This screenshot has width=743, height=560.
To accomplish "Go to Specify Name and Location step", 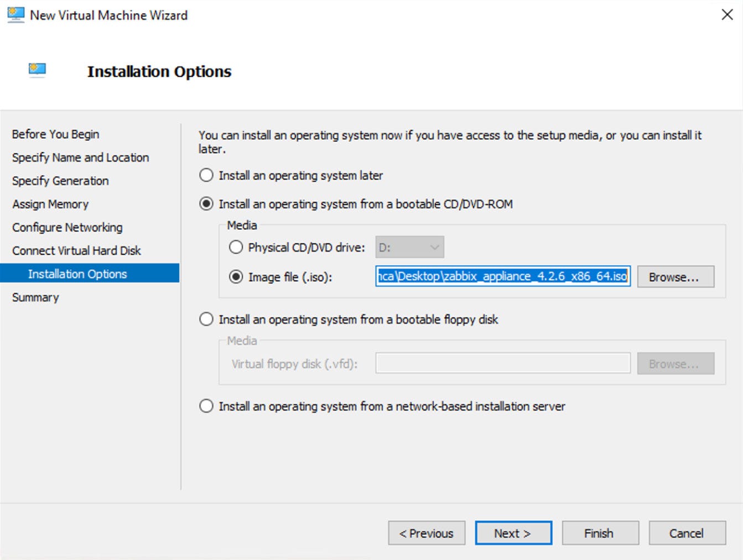I will pos(80,158).
